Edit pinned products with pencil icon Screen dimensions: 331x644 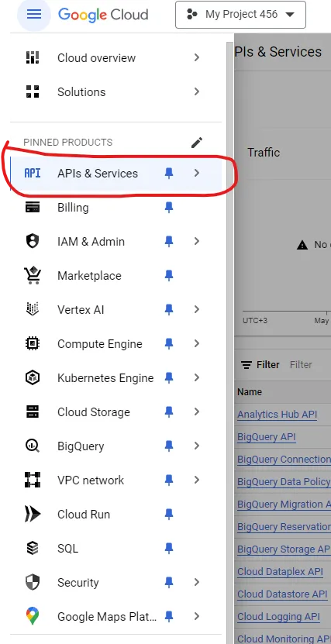(197, 143)
